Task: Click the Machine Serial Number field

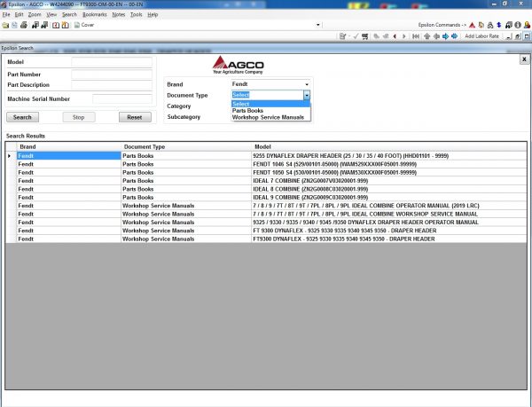Action: 122,99
